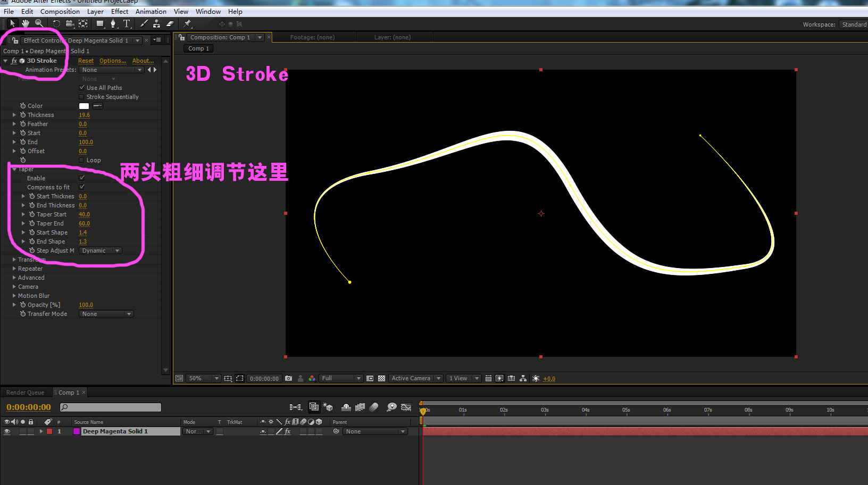The width and height of the screenshot is (868, 485).
Task: Expand the Motion Blur group
Action: click(14, 296)
